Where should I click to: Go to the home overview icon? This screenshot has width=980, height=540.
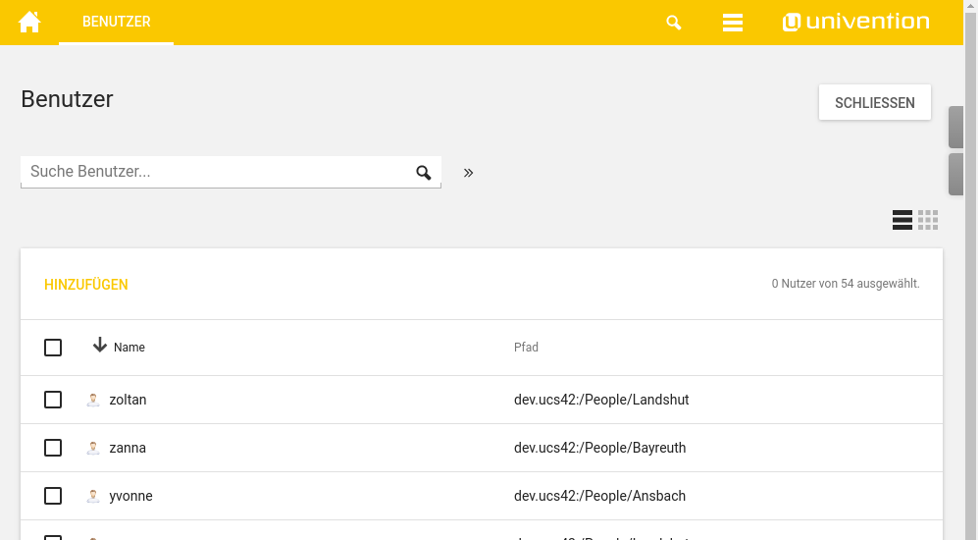point(29,22)
